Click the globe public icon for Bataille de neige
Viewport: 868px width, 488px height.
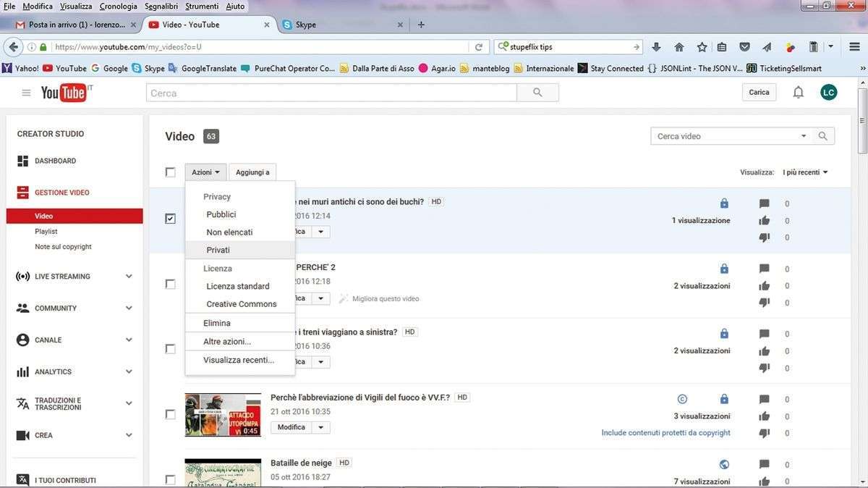coord(724,464)
